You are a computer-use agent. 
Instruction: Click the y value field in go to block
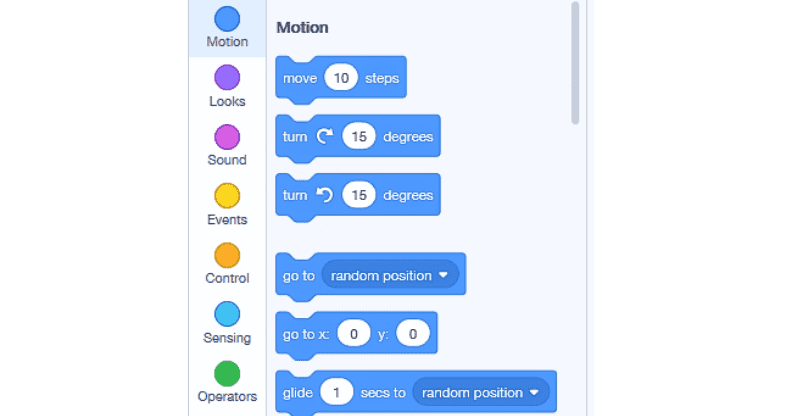coord(411,334)
